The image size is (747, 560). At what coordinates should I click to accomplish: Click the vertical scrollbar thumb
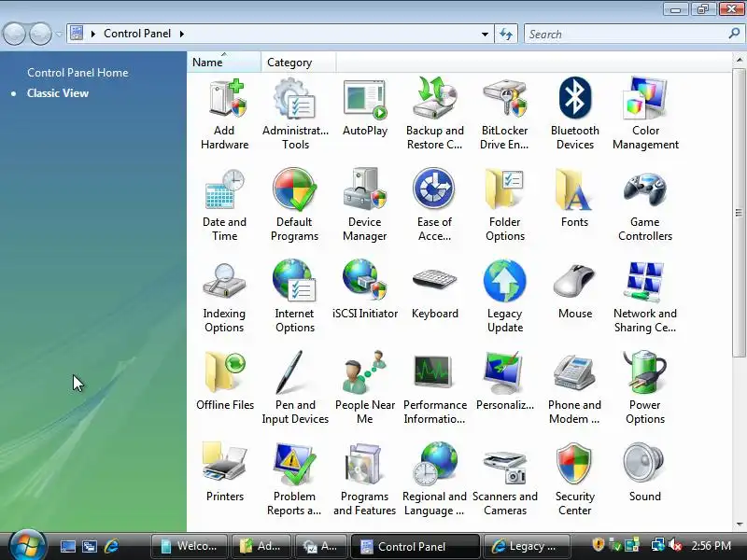point(739,213)
